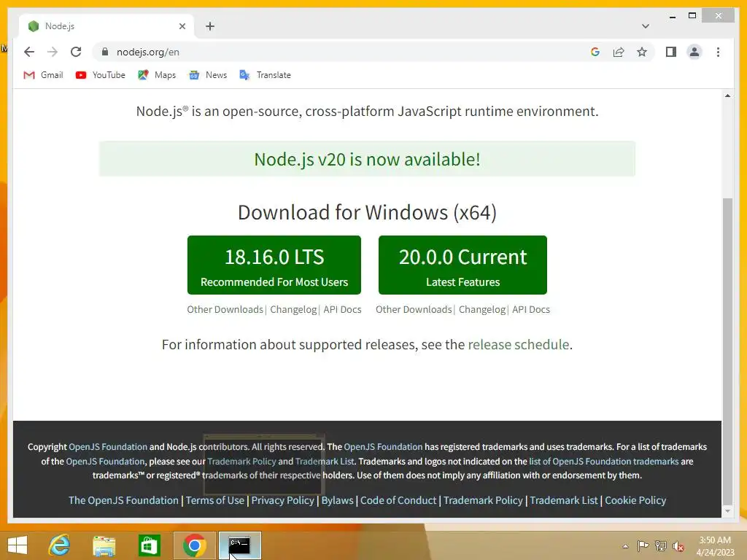Open Cookie Policy footer link
This screenshot has height=560, width=747.
point(635,500)
